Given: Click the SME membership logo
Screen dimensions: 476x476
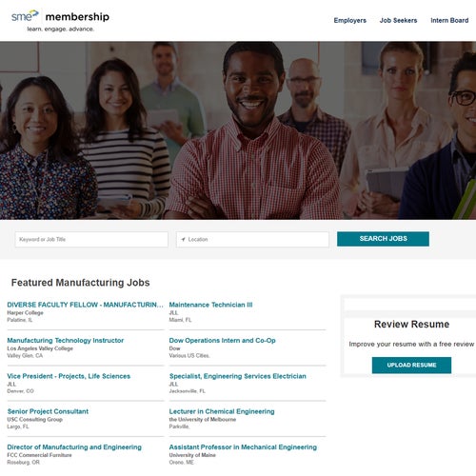Looking at the screenshot, I should [60, 21].
